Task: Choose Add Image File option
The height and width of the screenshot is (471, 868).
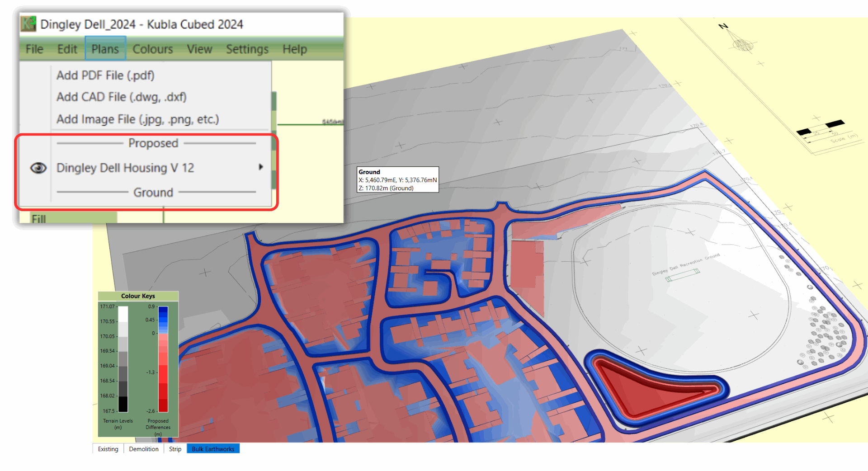Action: tap(137, 119)
